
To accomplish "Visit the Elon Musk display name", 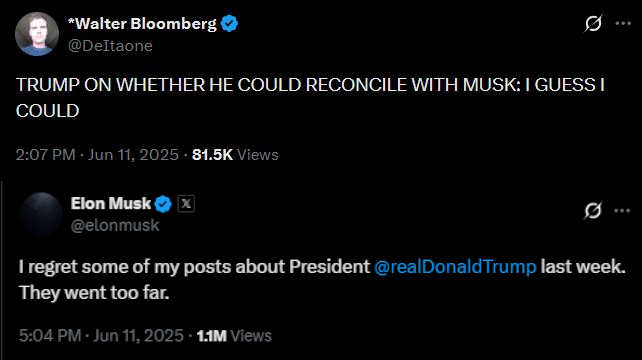I will click(x=111, y=204).
